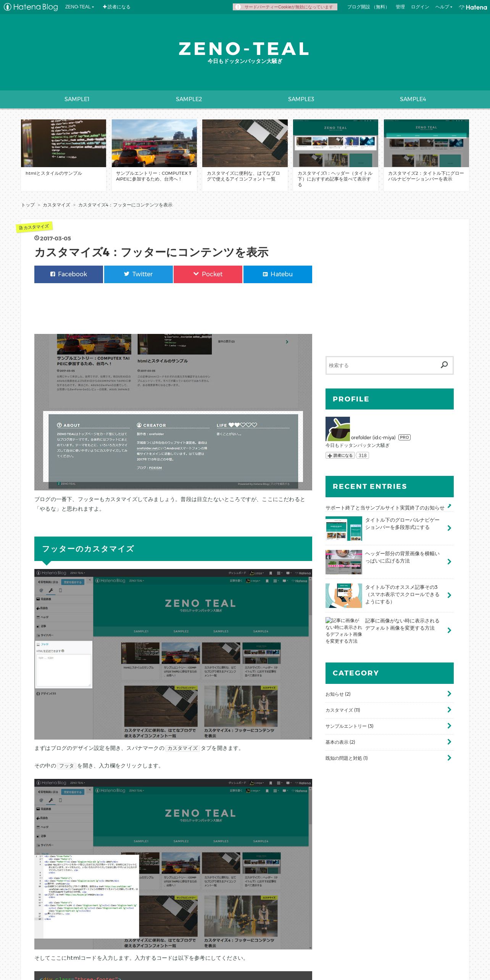Click chevron beside カスタマイズ (11)
The image size is (490, 980).
pos(449,710)
